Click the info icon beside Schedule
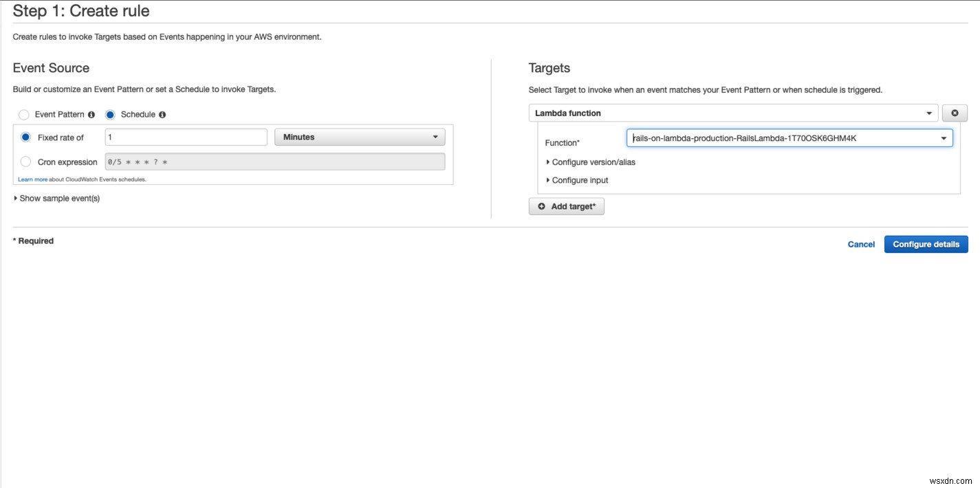Image resolution: width=980 pixels, height=488 pixels. coord(162,114)
